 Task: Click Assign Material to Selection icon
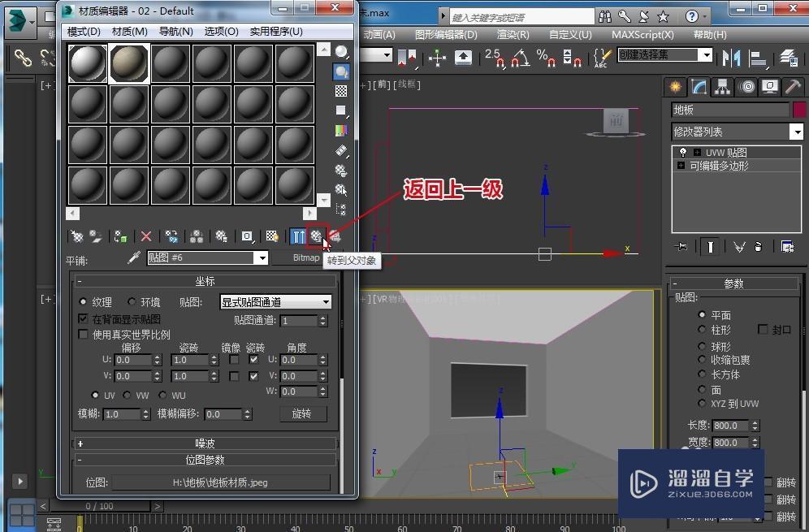point(120,236)
